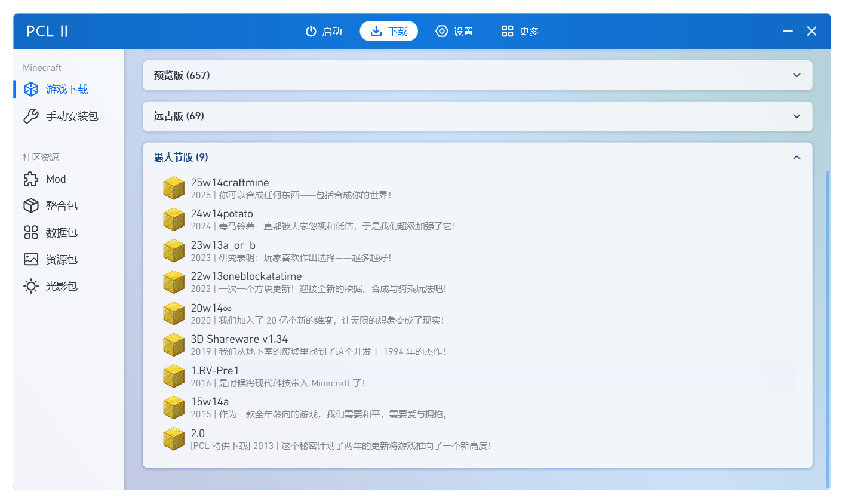Open 手动安装包 in the sidebar
The height and width of the screenshot is (504, 845).
tap(69, 116)
